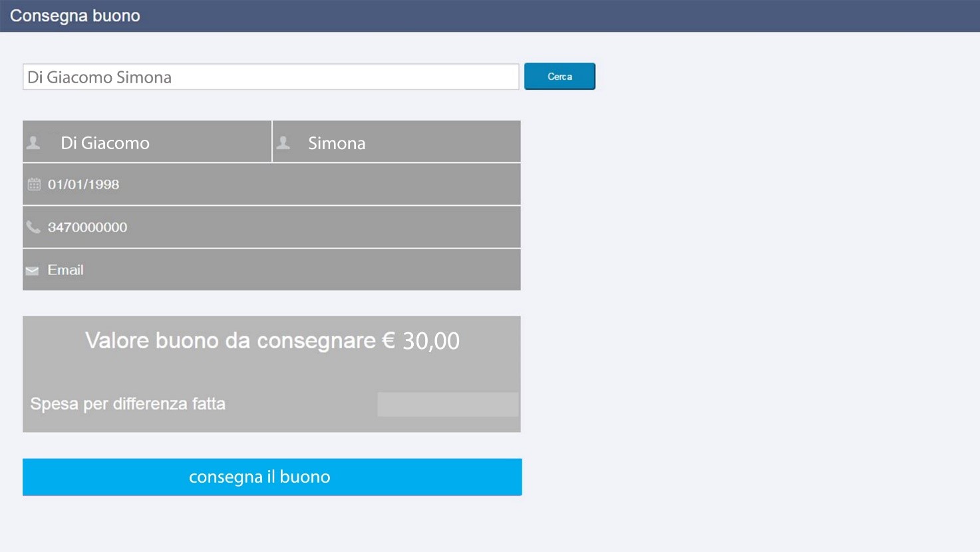This screenshot has width=980, height=552.
Task: Click the envelope icon next to Email
Action: (x=32, y=270)
